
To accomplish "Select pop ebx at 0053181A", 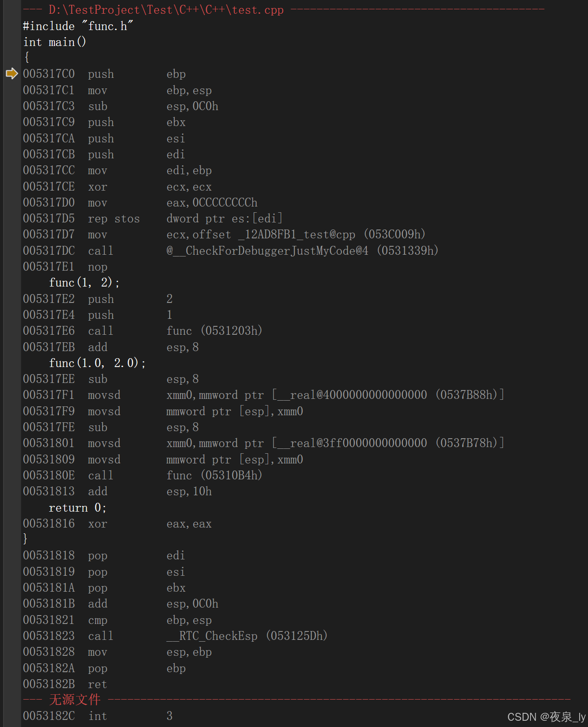I will point(104,588).
